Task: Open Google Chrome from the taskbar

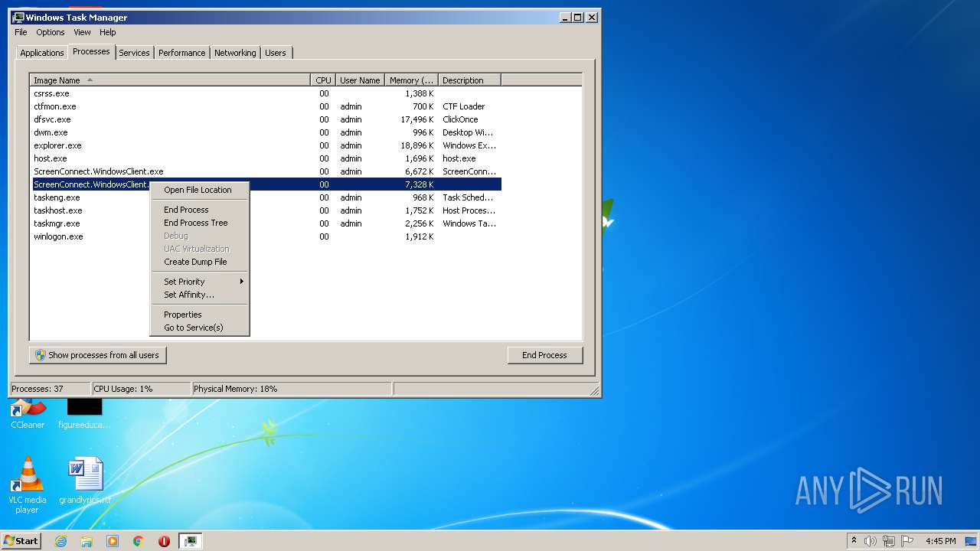Action: [x=139, y=541]
